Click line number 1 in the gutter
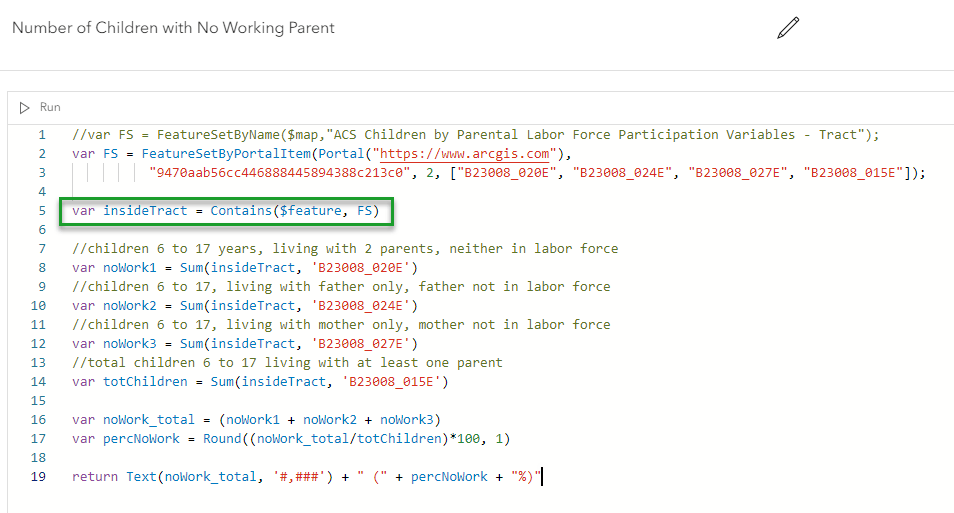 click(x=42, y=134)
